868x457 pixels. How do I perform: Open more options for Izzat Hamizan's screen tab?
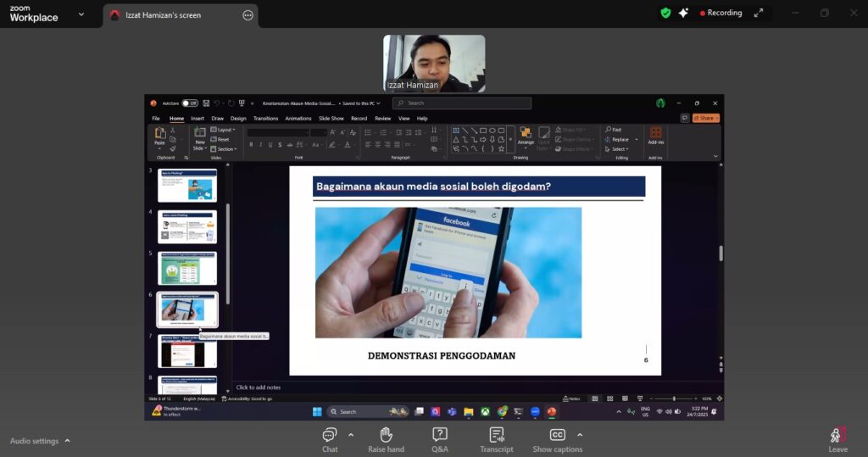pyautogui.click(x=248, y=14)
